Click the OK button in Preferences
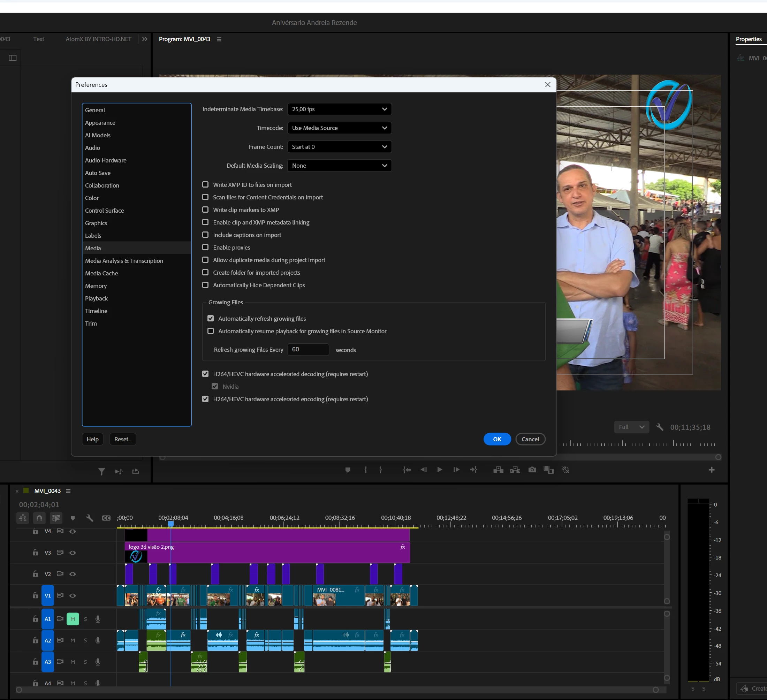This screenshot has width=767, height=700. point(497,439)
